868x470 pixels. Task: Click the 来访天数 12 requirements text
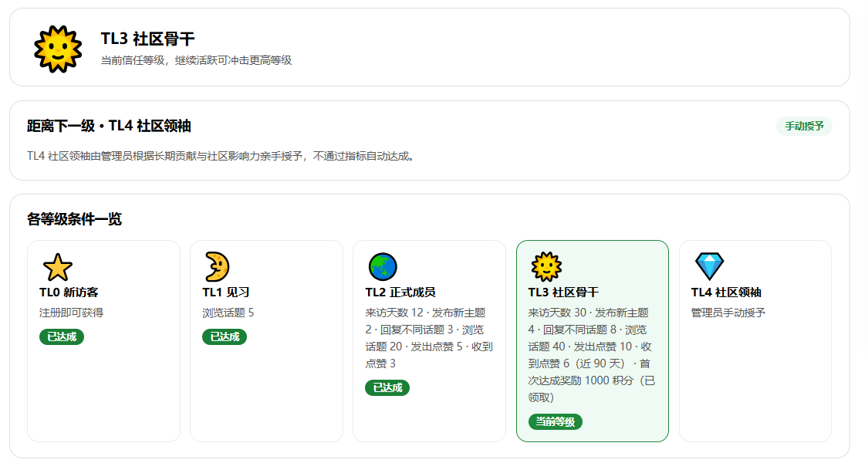[x=429, y=338]
